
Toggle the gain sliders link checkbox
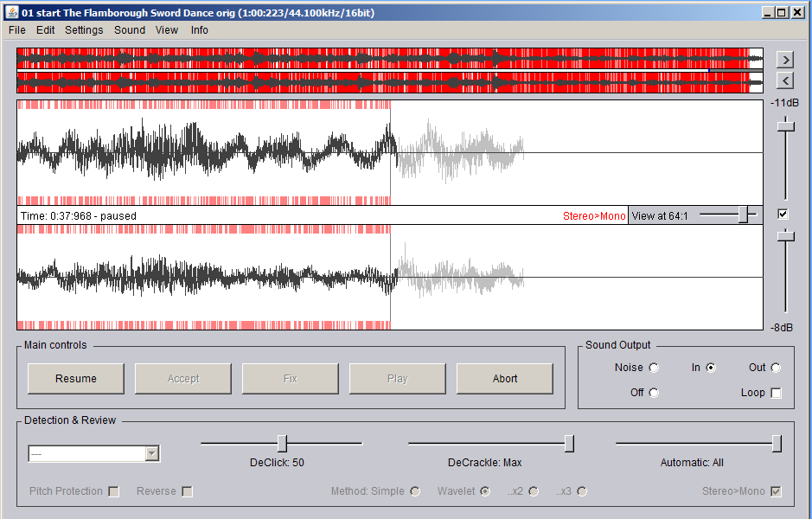pyautogui.click(x=783, y=215)
